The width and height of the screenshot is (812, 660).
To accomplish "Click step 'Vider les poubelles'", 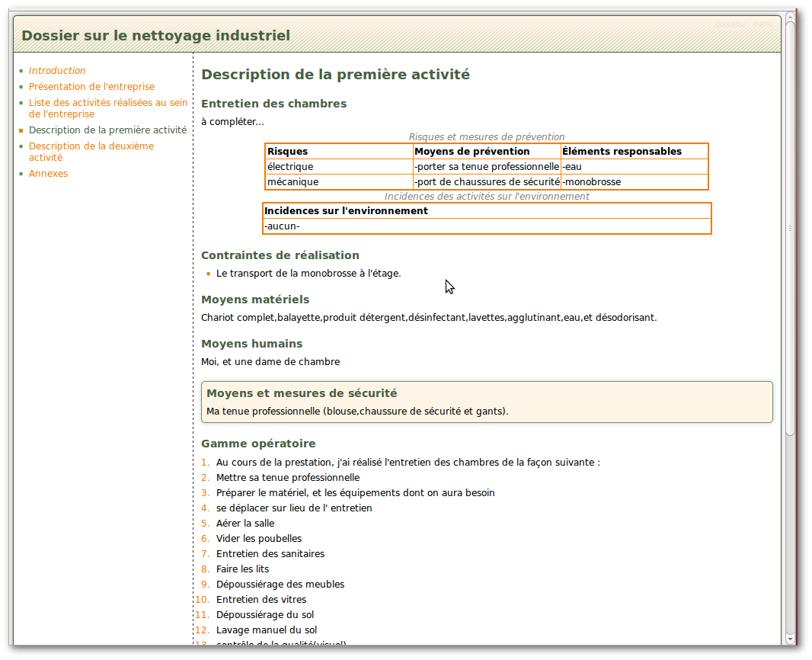I will (x=259, y=539).
